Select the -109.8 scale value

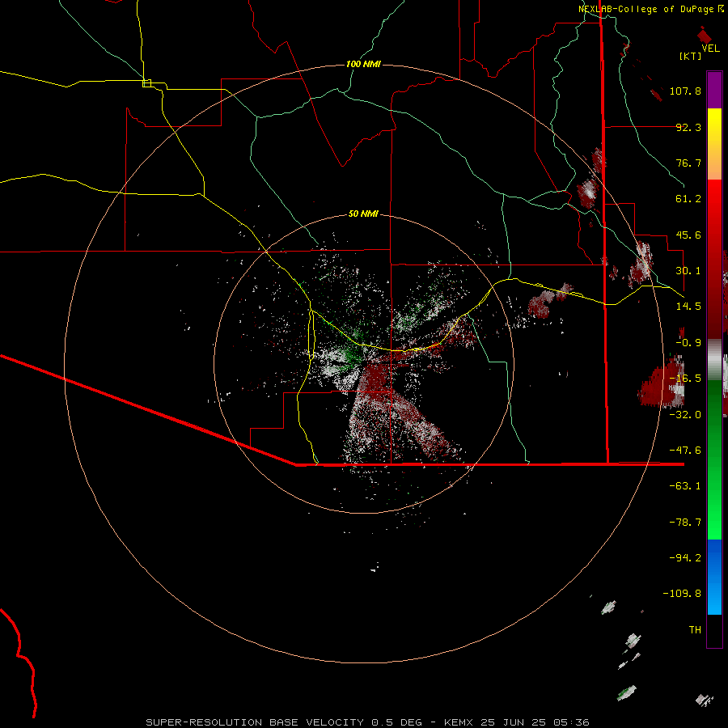(682, 594)
